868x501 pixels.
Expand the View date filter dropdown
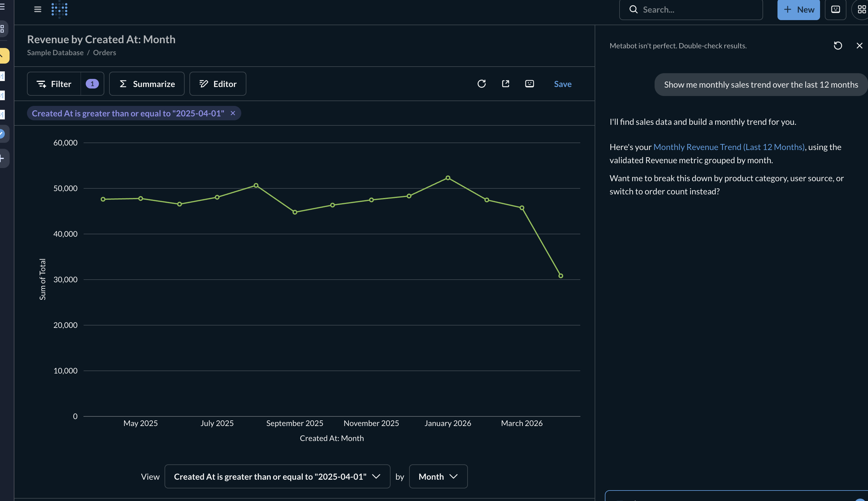pos(277,476)
